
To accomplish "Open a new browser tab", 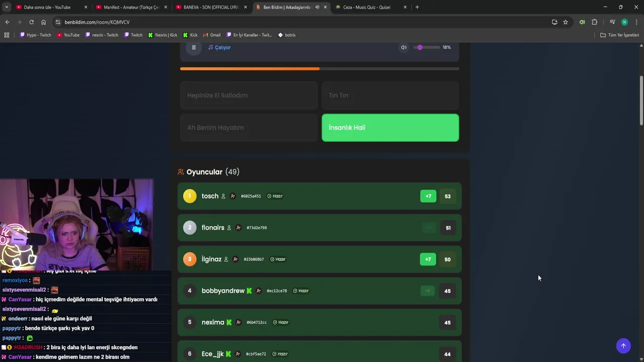I will click(x=417, y=7).
